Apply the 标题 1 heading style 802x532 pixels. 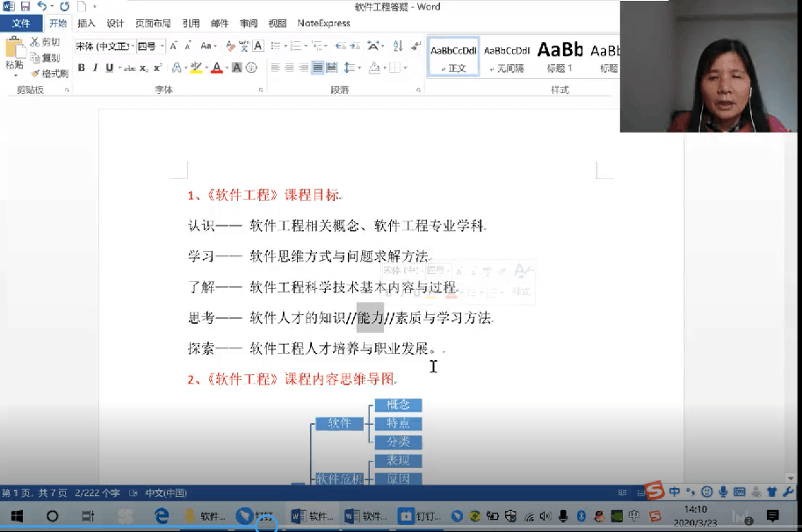(560, 56)
